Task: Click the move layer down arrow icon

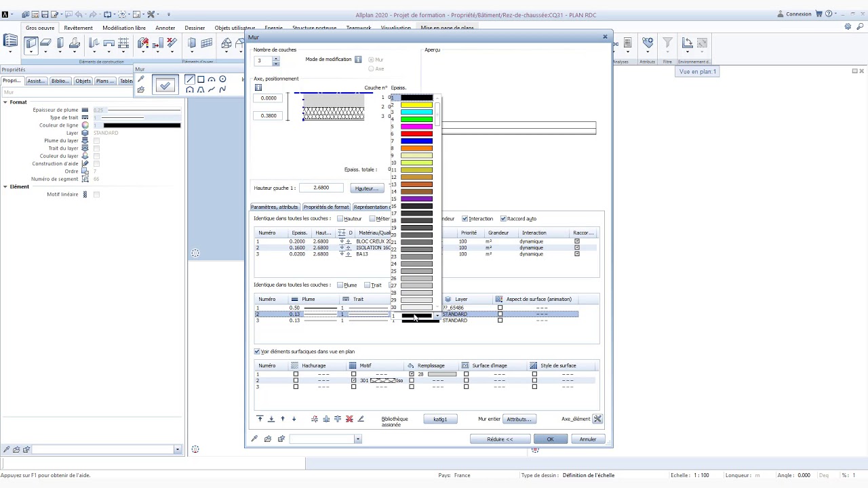Action: (x=294, y=419)
